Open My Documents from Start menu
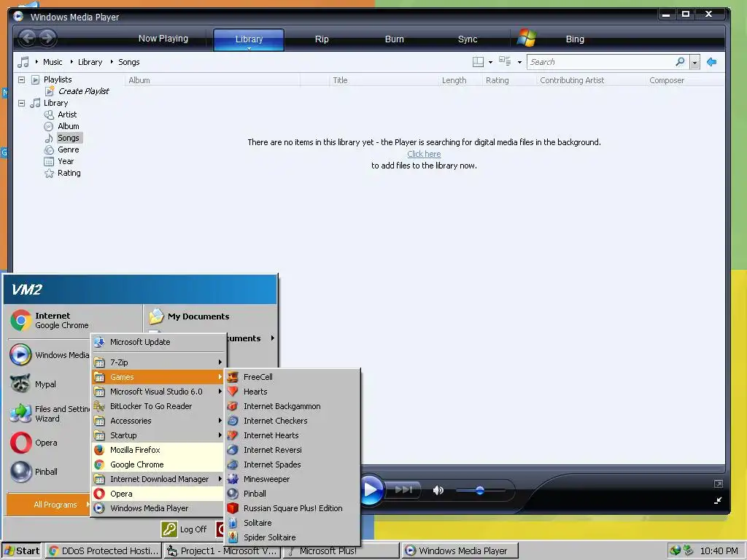This screenshot has height=560, width=747. (x=190, y=316)
